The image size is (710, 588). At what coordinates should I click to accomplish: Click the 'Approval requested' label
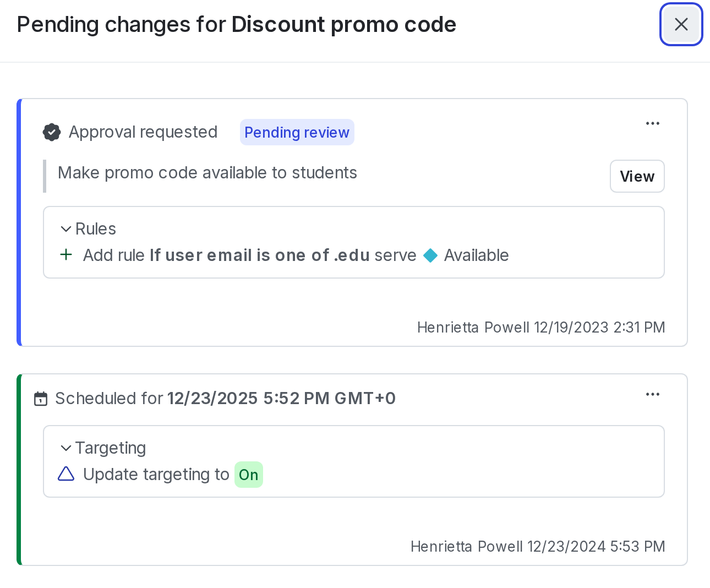tap(143, 132)
